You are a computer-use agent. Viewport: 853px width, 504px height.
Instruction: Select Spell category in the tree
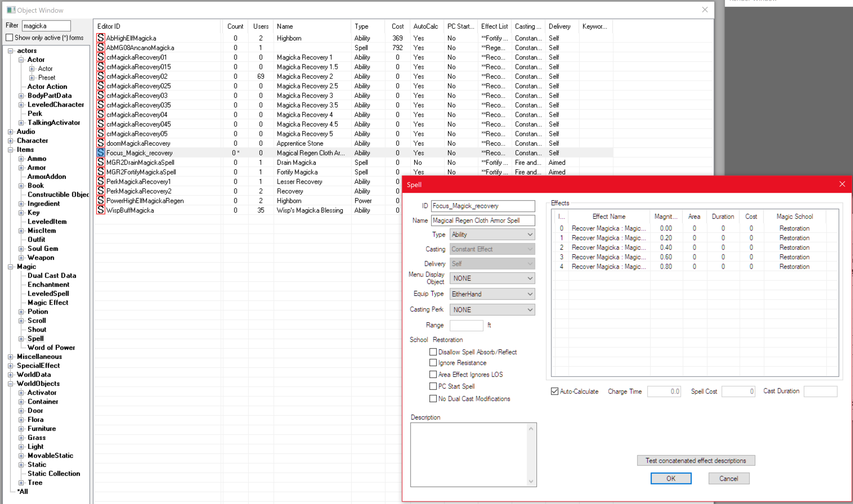click(36, 338)
